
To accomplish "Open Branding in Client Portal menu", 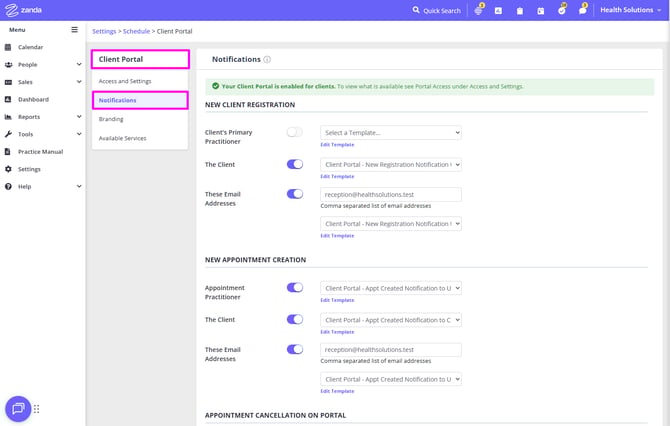I will (x=111, y=119).
